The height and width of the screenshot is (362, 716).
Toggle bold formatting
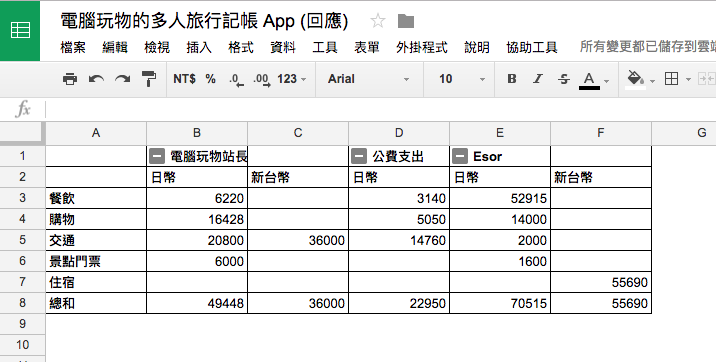512,79
